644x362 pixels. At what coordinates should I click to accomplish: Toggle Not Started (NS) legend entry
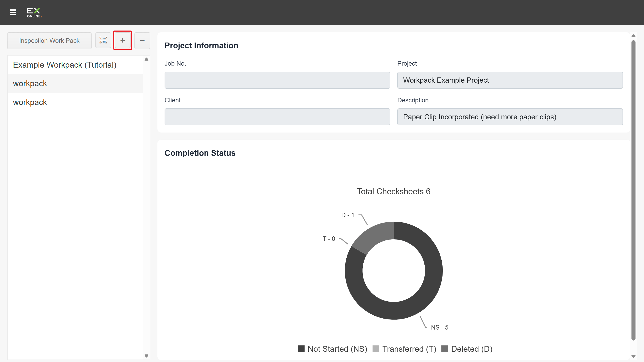point(332,349)
